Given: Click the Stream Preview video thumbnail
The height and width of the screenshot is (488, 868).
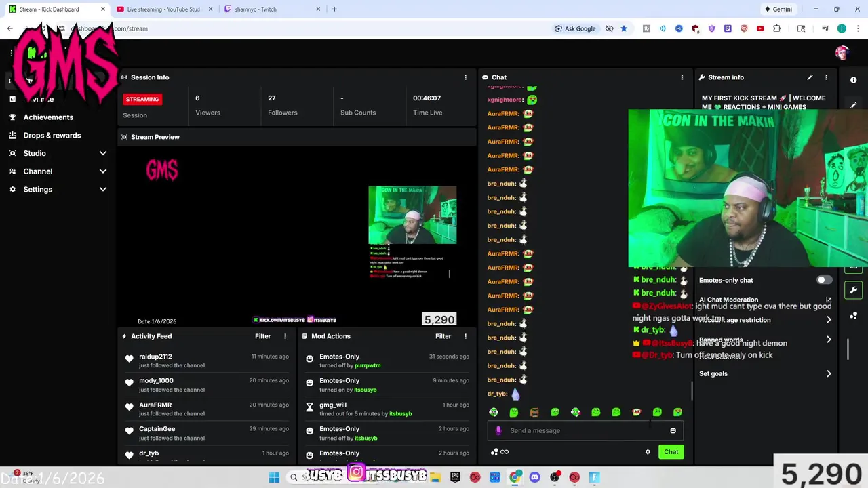Looking at the screenshot, I should (x=297, y=237).
